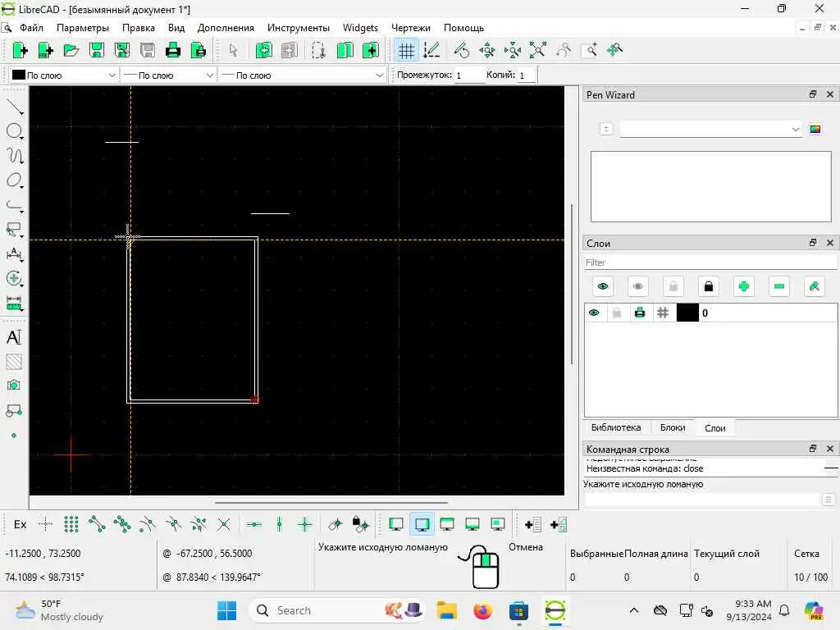Create a new drawing file
The width and height of the screenshot is (840, 630).
20,50
